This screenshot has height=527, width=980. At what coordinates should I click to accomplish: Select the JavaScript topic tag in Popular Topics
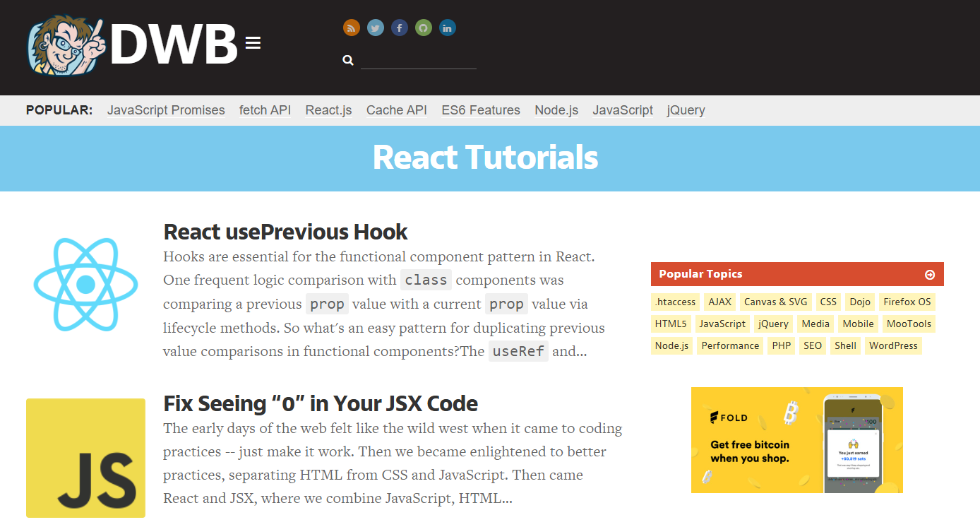(x=722, y=324)
